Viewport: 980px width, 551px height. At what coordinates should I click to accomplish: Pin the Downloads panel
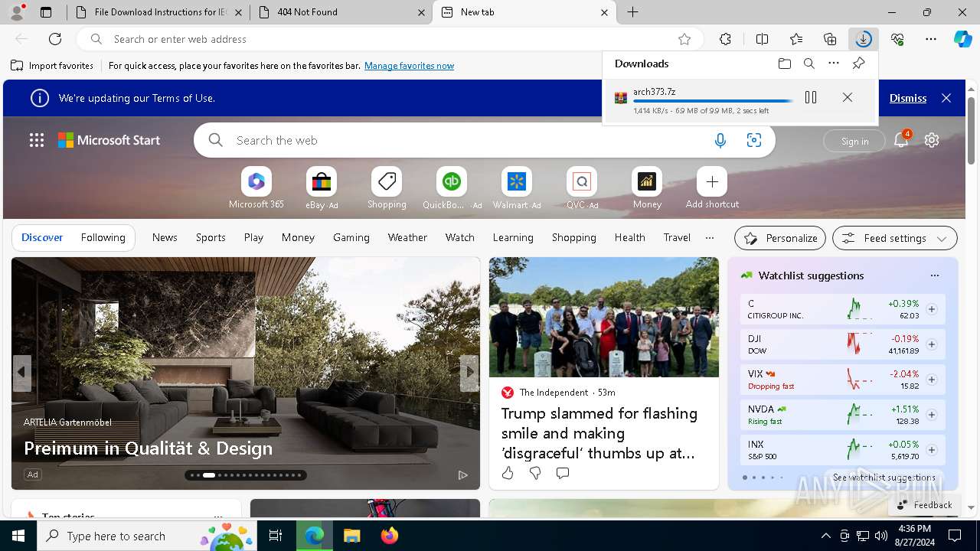[858, 64]
